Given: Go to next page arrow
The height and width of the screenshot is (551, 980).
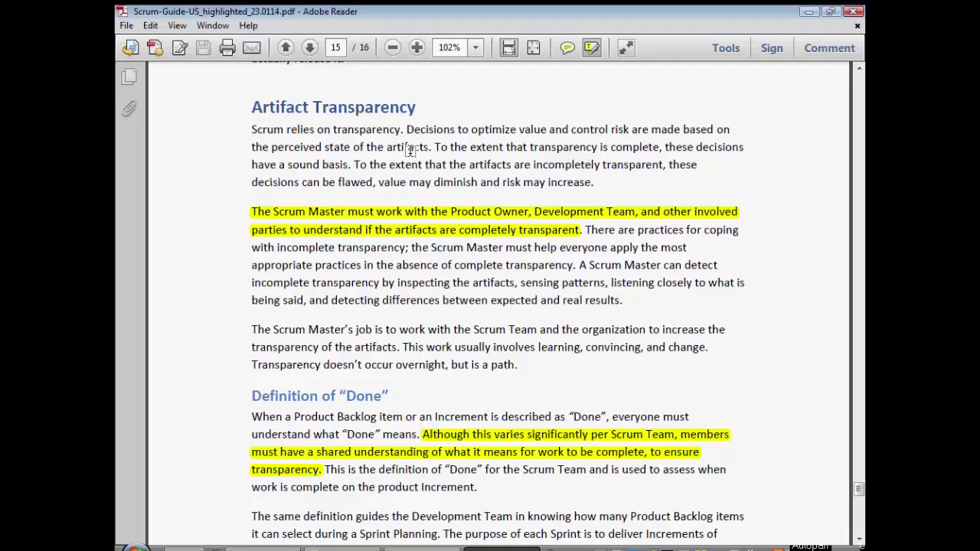Looking at the screenshot, I should [309, 47].
